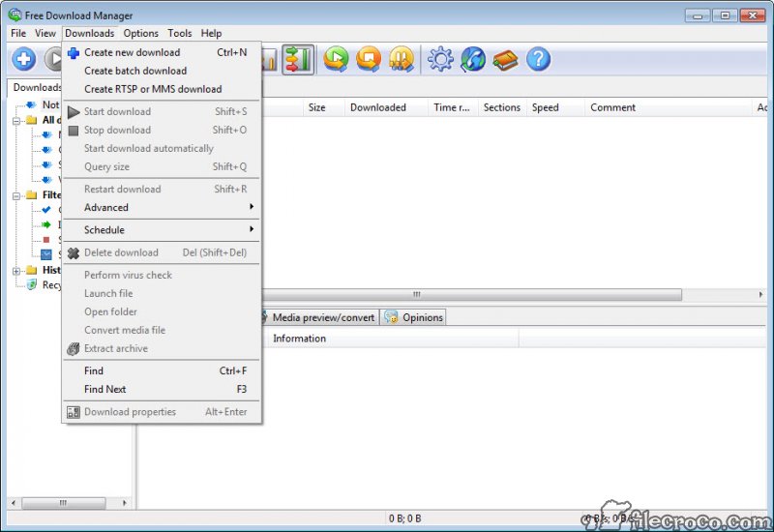
Task: Click the download list scrollbar right arrow
Action: point(760,295)
